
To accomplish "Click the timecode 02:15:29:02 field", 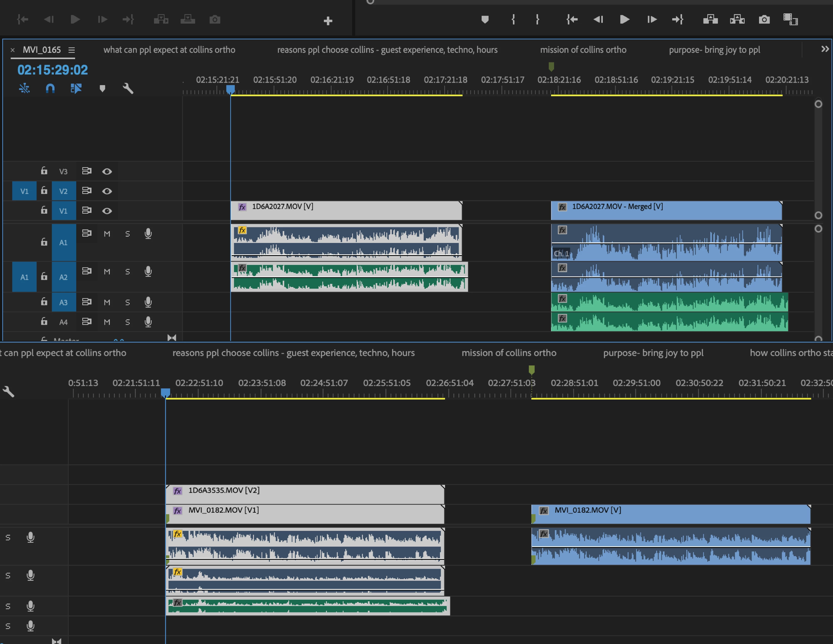I will (53, 70).
